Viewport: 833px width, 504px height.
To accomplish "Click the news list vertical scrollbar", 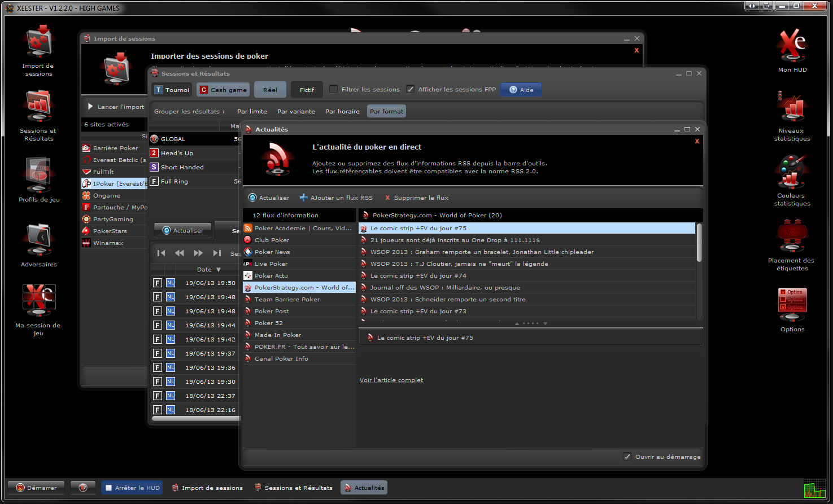I will (x=699, y=242).
